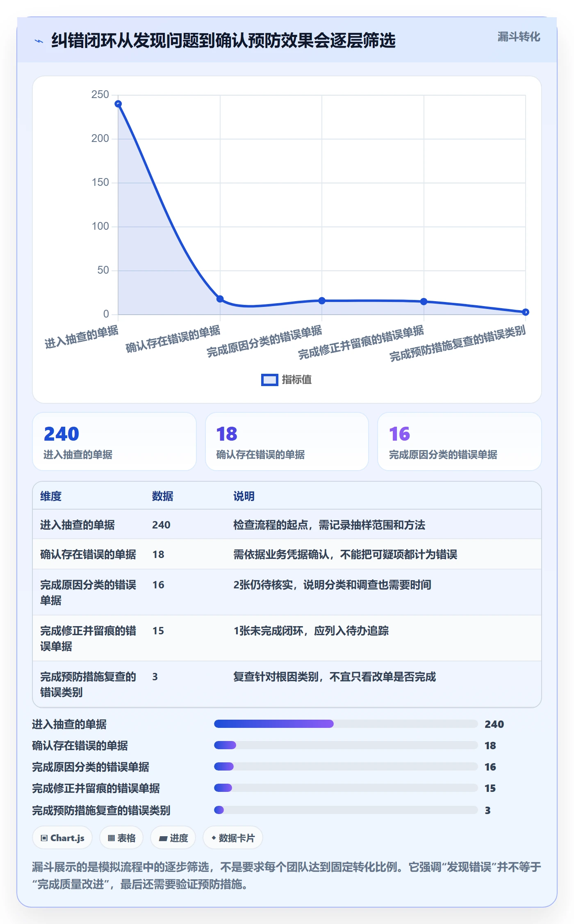The width and height of the screenshot is (574, 924).
Task: Click the chart data point for 完成原因分类的错误单据
Action: click(x=322, y=301)
